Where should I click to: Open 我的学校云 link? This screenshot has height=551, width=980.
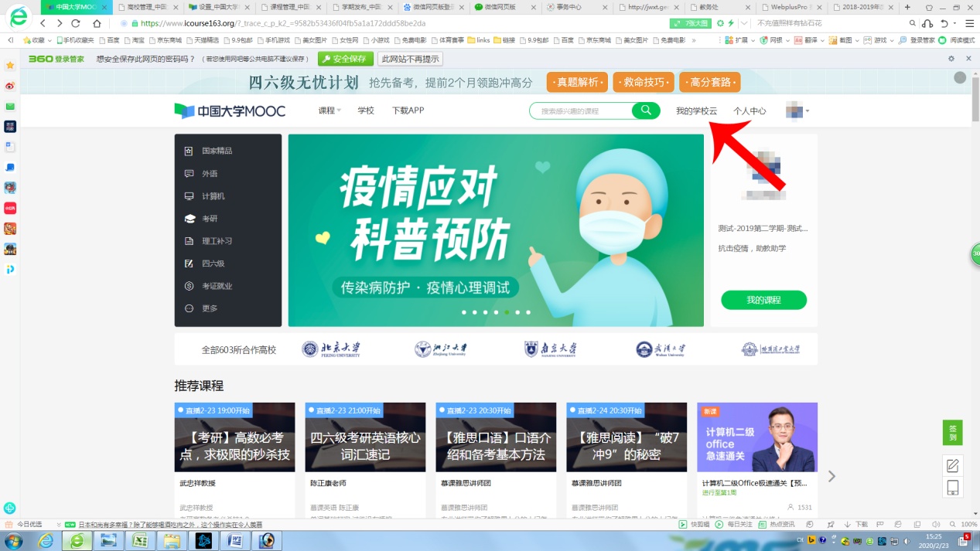pos(696,111)
